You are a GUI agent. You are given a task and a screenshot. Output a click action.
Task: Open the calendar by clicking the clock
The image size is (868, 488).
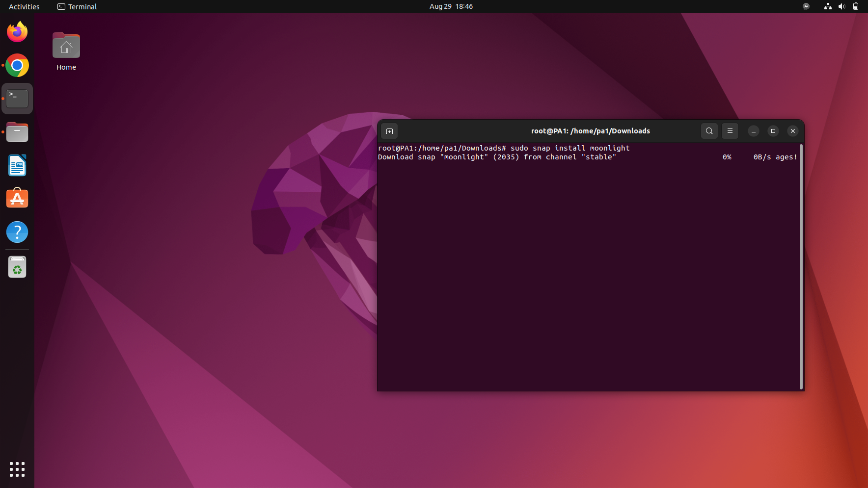[x=451, y=6]
